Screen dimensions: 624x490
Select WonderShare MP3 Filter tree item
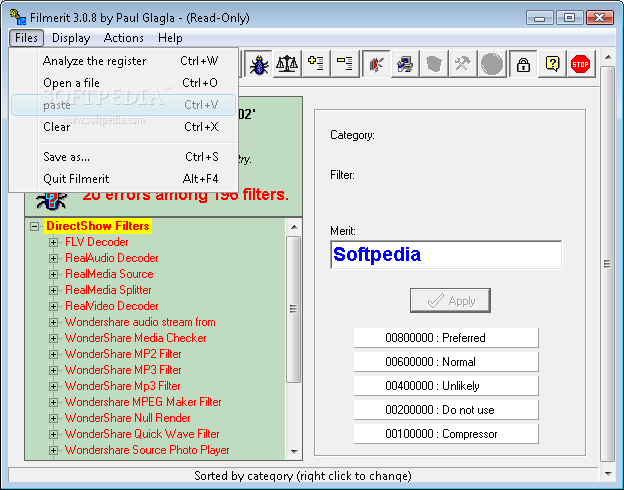point(123,370)
